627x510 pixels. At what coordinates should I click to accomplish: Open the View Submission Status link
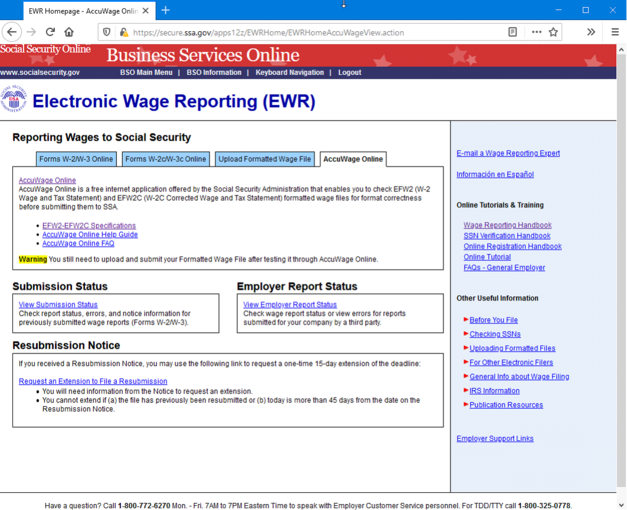58,305
